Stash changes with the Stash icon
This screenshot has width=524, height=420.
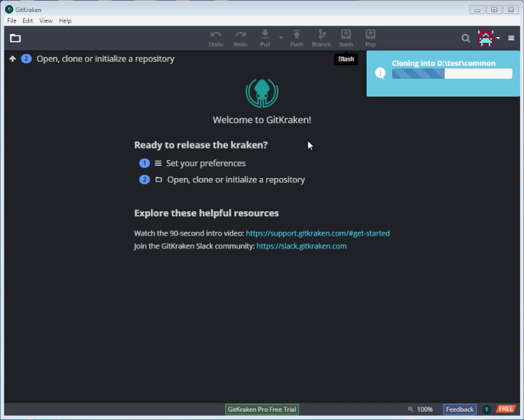pyautogui.click(x=346, y=38)
